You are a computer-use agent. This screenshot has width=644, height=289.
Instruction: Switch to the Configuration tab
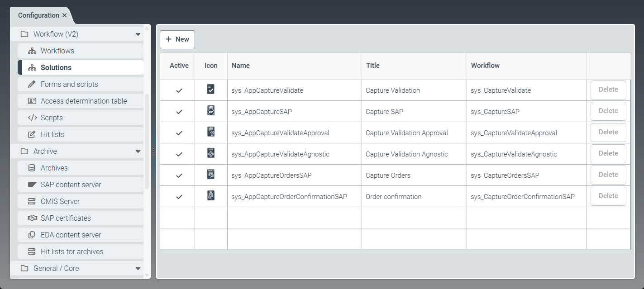point(38,15)
